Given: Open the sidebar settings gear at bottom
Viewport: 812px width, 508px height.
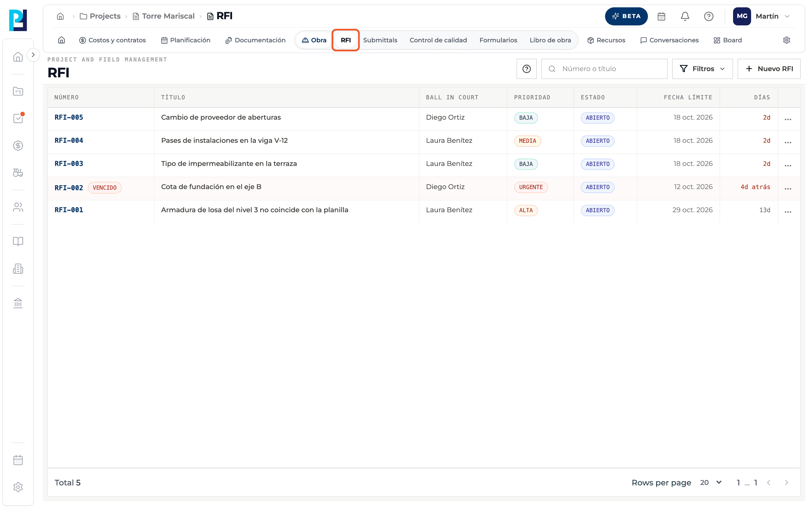Looking at the screenshot, I should tap(18, 487).
